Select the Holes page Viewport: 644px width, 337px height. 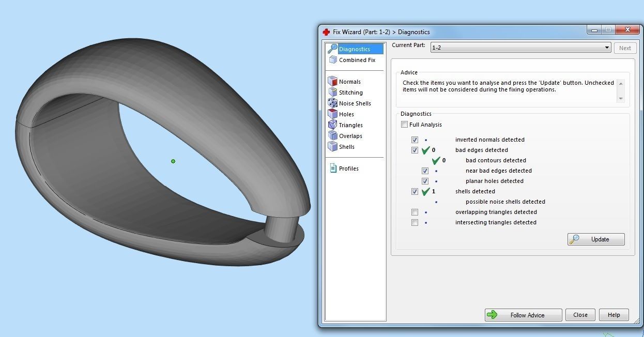346,114
